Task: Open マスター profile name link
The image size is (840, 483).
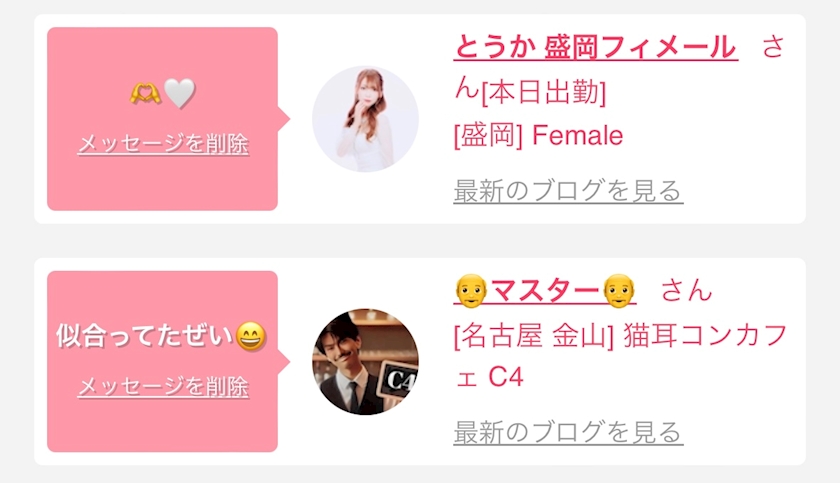Action: [x=545, y=291]
